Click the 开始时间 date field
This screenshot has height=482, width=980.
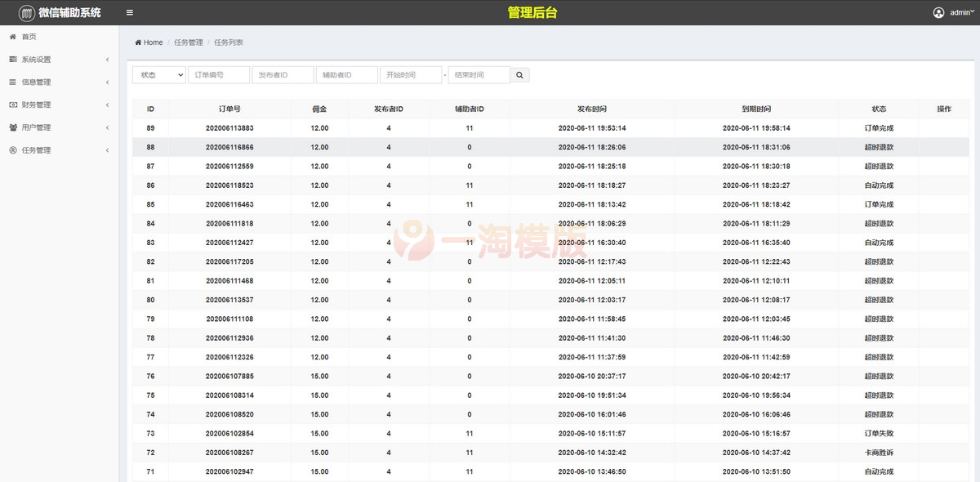411,75
